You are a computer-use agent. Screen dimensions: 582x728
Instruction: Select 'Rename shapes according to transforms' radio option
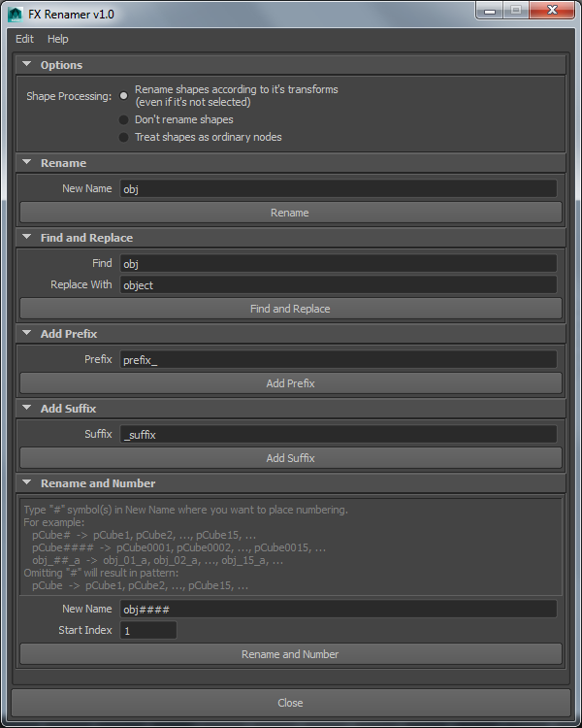point(124,96)
